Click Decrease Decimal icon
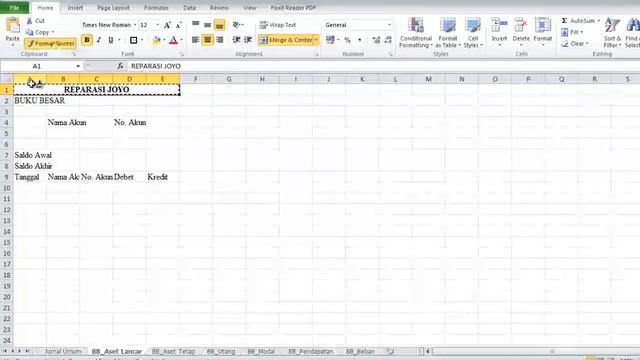 388,40
